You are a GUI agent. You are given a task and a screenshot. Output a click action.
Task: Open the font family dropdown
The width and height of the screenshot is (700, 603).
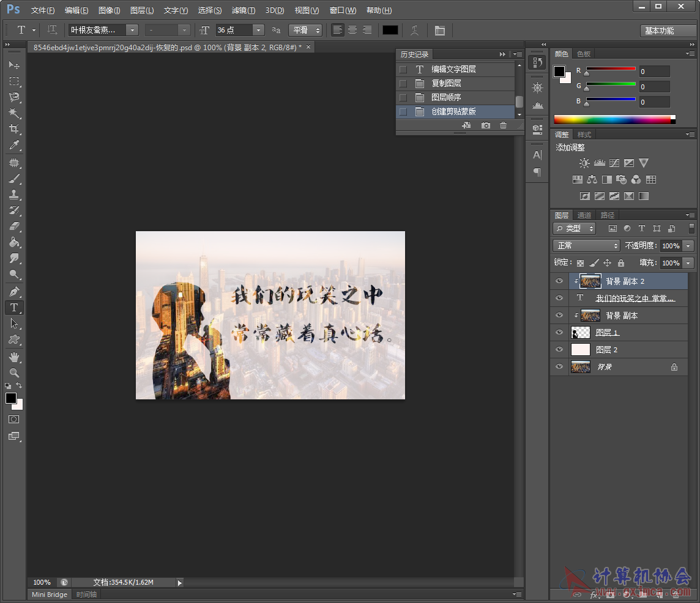[132, 30]
